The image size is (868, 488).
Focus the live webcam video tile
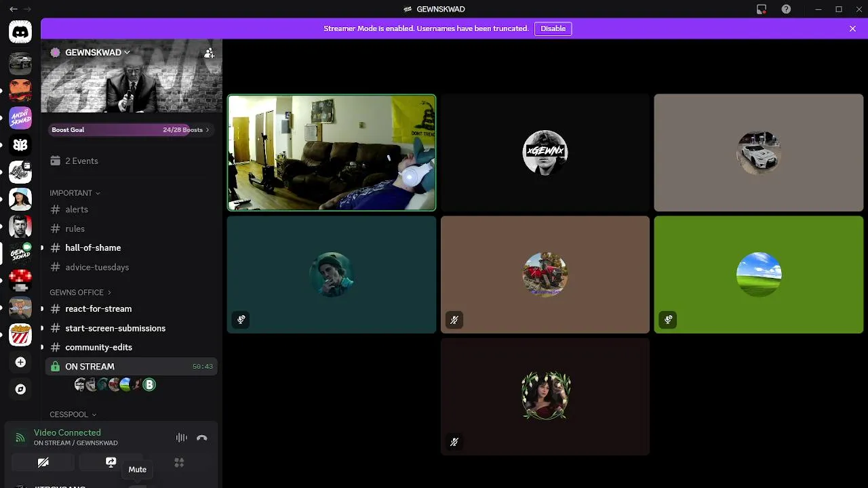pos(332,152)
